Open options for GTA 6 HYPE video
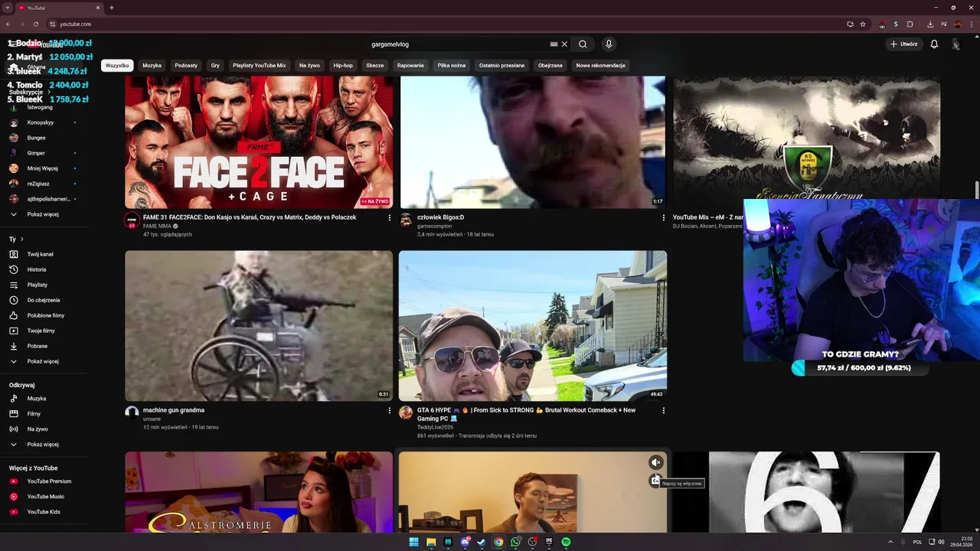980x551 pixels. 663,411
